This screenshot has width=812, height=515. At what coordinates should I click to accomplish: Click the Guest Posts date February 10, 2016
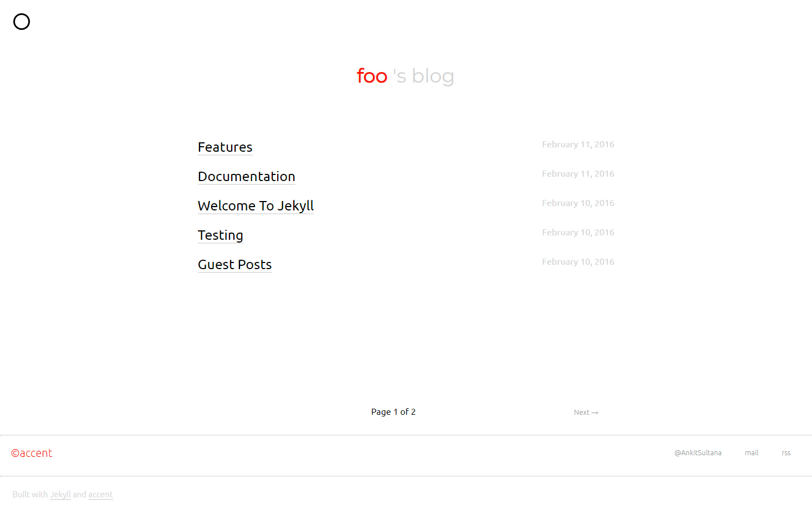click(x=578, y=262)
